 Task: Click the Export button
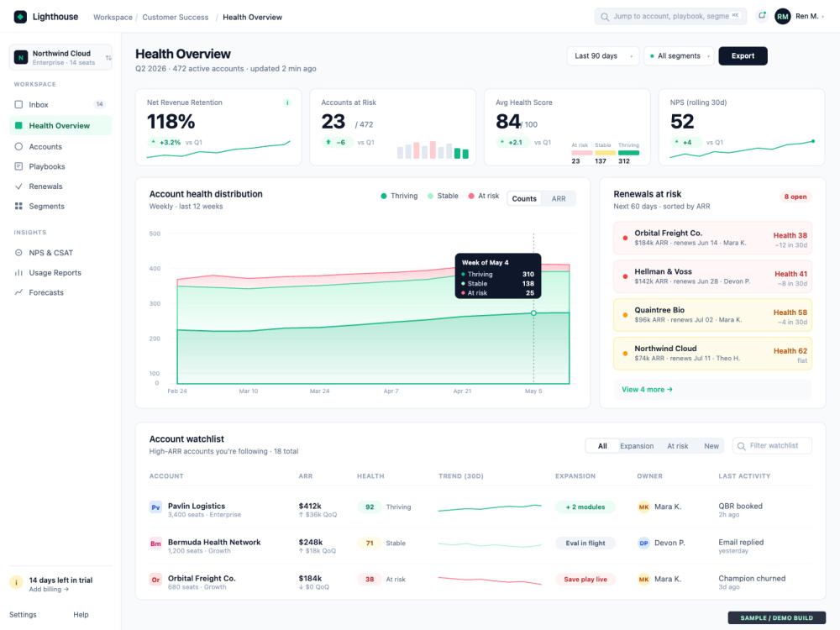point(743,55)
